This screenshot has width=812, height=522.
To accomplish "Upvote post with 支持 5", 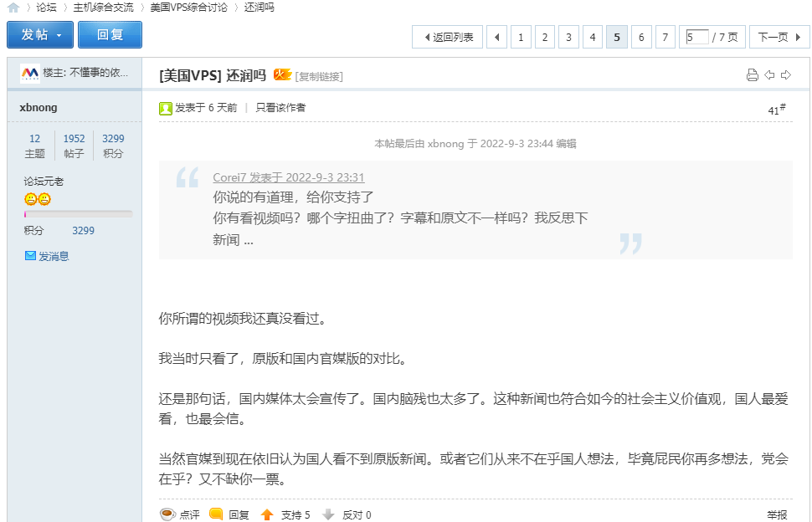I will (296, 514).
